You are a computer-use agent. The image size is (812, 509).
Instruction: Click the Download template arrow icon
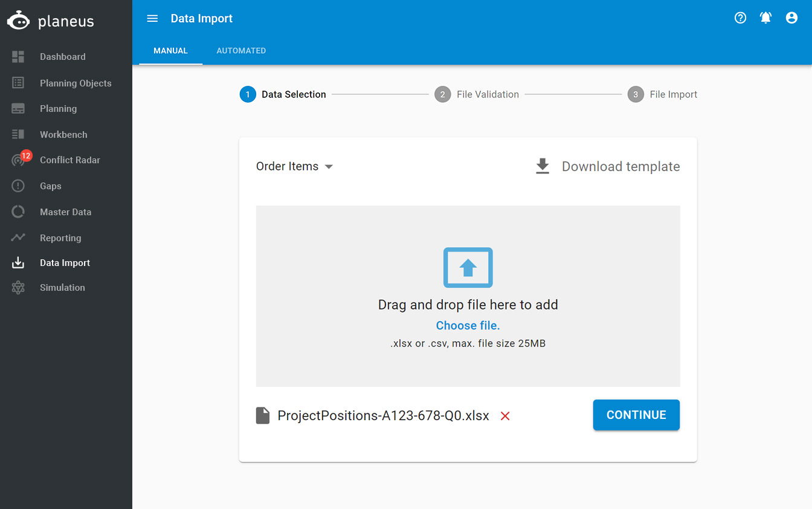(x=543, y=167)
